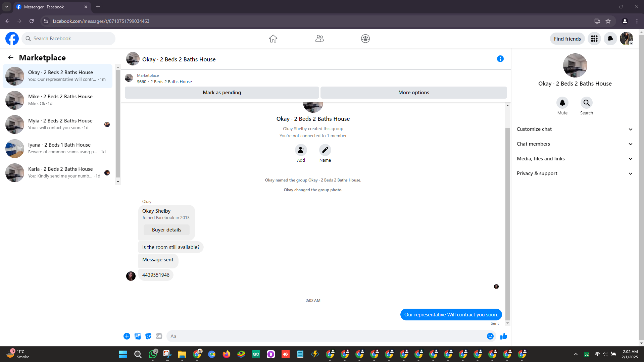Image resolution: width=644 pixels, height=362 pixels.
Task: Select the Messenger | Facebook browser tab
Action: coord(52,7)
